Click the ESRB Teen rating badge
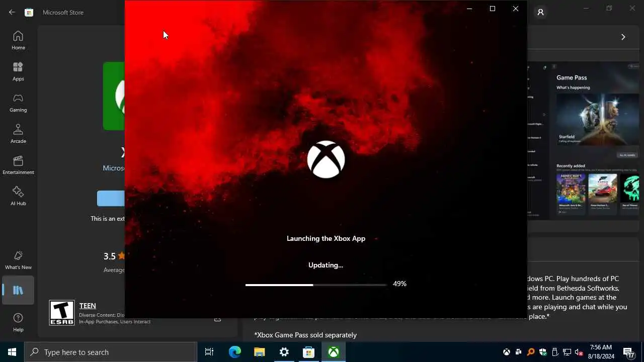The width and height of the screenshot is (644, 362). [x=62, y=313]
